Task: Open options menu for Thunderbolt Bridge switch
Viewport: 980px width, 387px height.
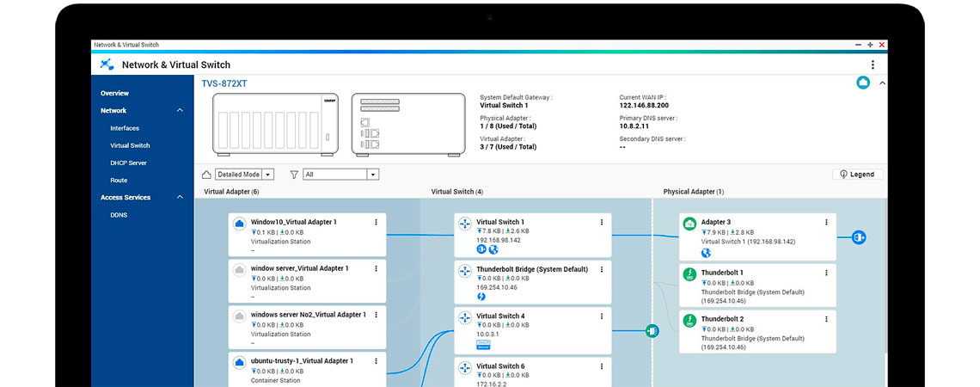Action: [601, 269]
